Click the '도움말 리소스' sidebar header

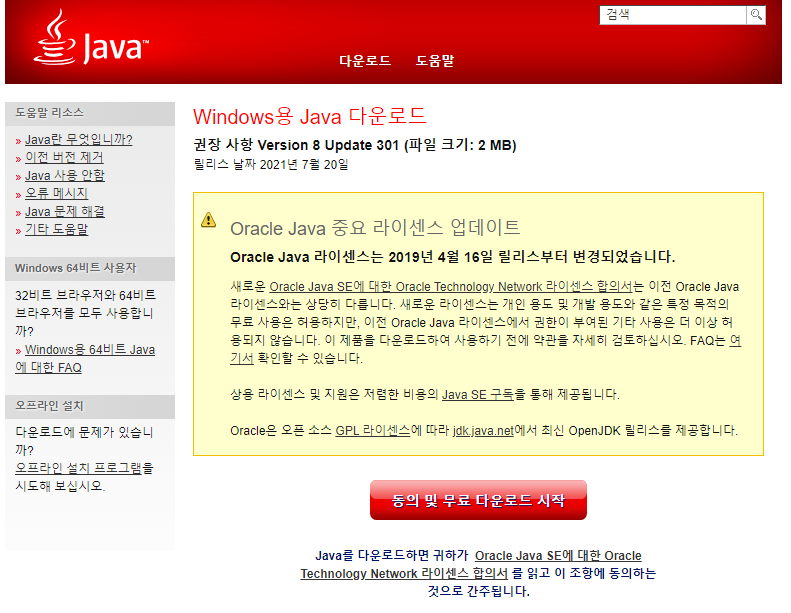90,113
